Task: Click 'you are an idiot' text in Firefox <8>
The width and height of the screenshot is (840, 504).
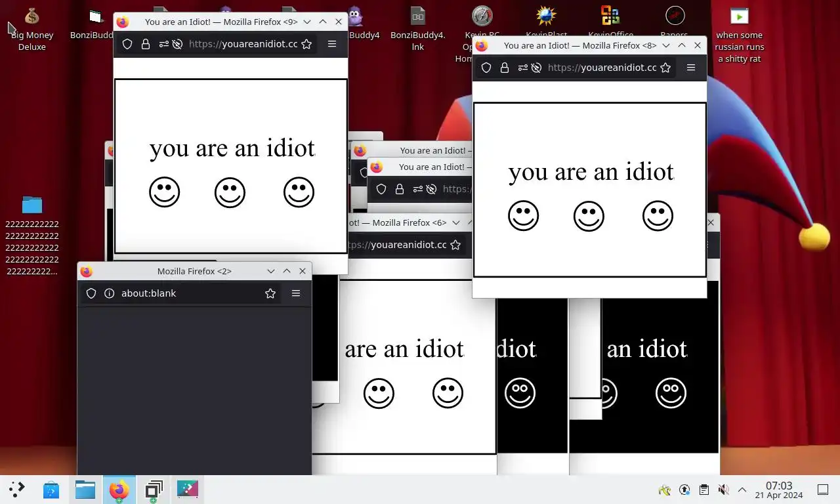Action: coord(591,172)
